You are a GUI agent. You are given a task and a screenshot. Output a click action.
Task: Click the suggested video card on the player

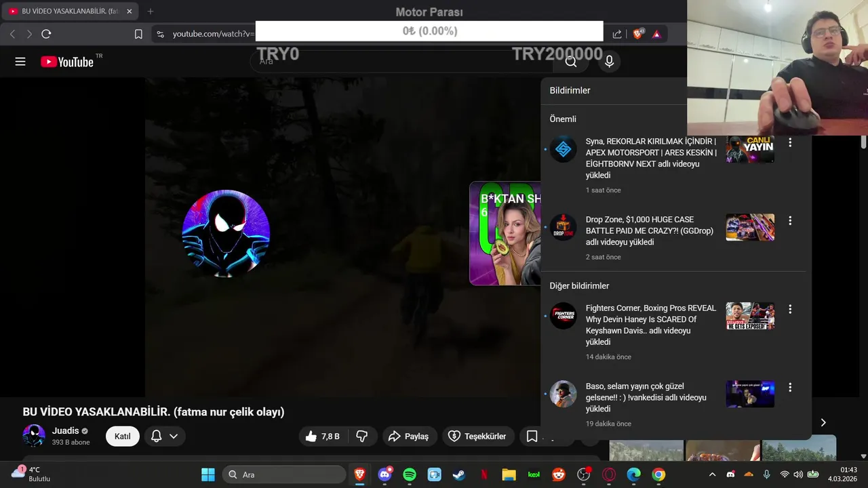505,234
